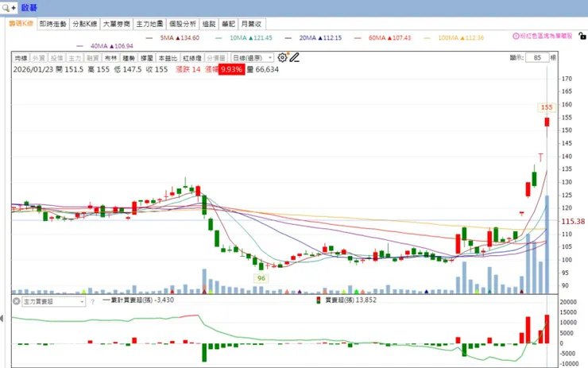Click the 2026/01/23 date text
588x368 pixels.
point(33,69)
